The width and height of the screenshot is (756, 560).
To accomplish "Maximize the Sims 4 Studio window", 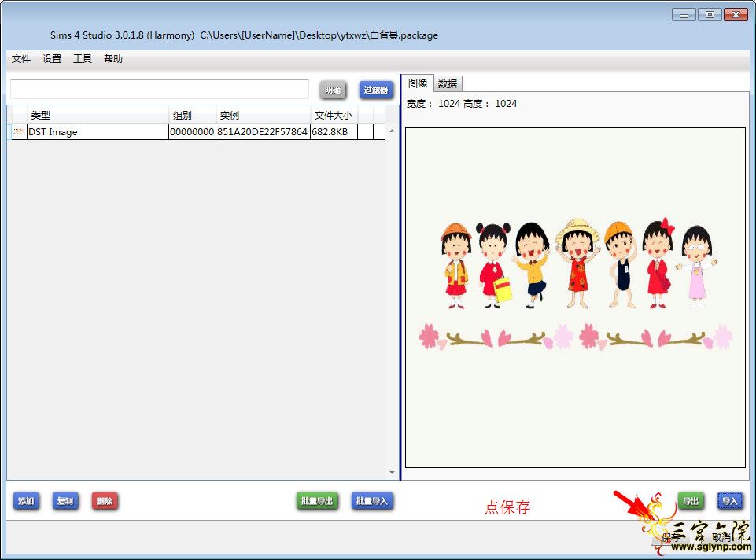I will [710, 15].
